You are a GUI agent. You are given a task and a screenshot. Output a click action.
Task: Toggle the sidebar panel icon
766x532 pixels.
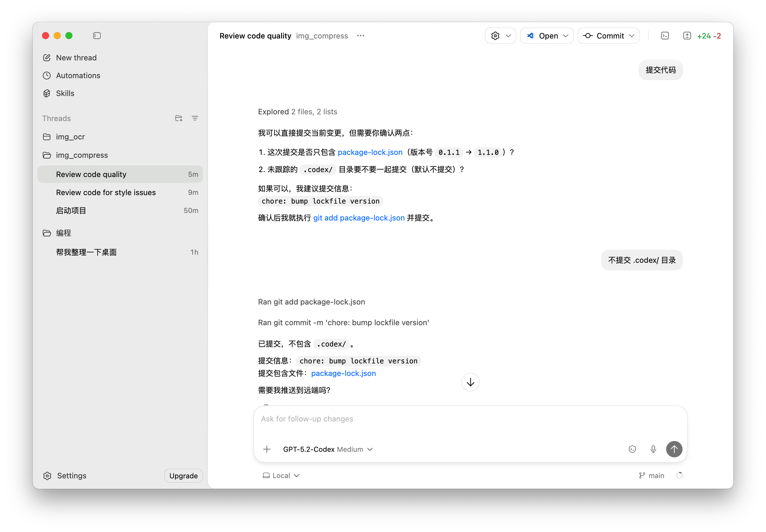(x=97, y=36)
